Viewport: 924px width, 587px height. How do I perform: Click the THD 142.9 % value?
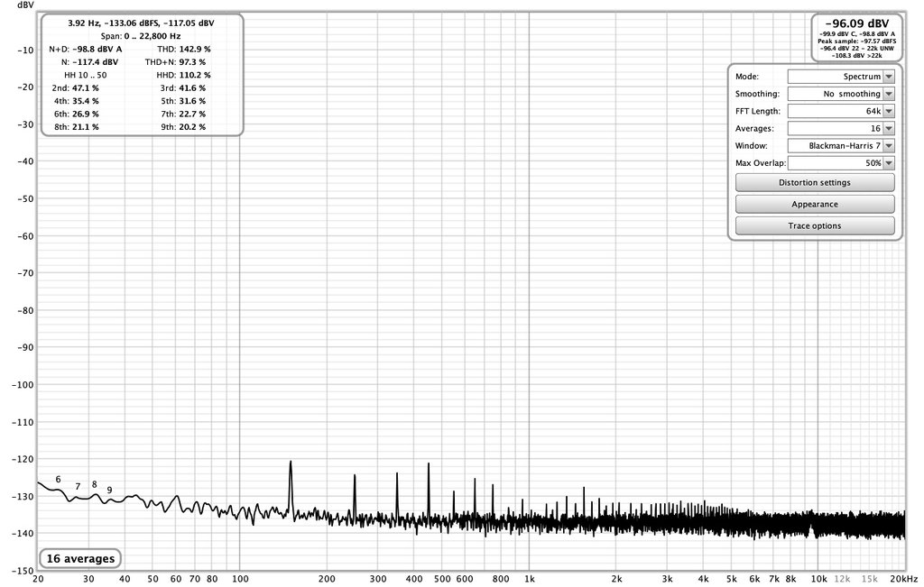coord(195,49)
